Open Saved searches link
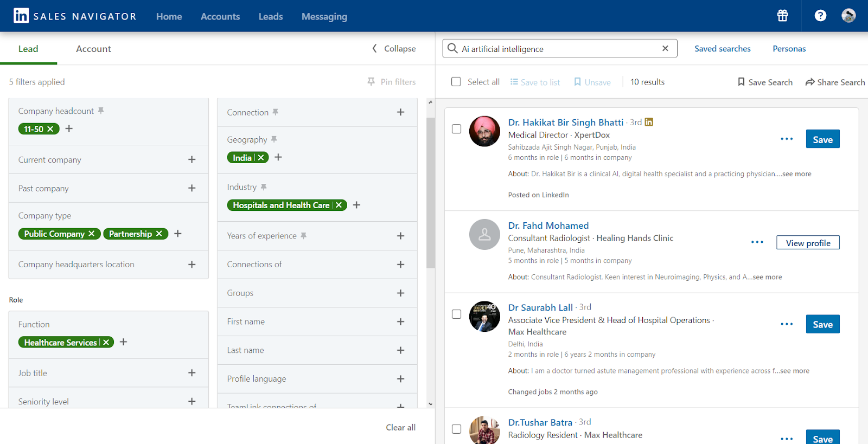Screen dimensions: 868x444 (723, 49)
